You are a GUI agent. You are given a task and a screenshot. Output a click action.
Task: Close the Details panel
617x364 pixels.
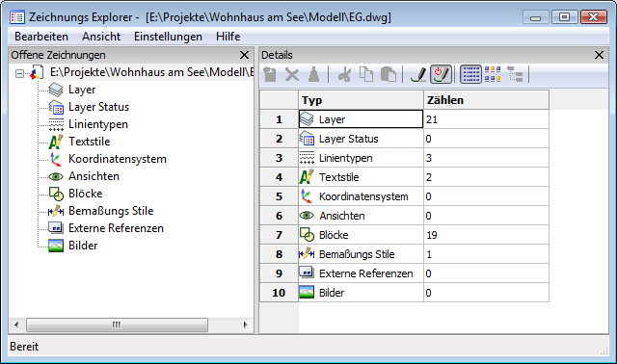pos(599,55)
